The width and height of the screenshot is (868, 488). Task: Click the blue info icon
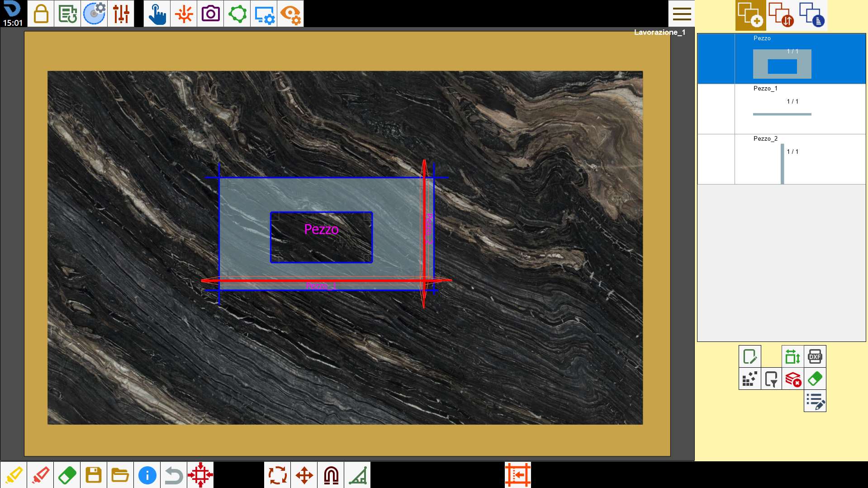[147, 475]
